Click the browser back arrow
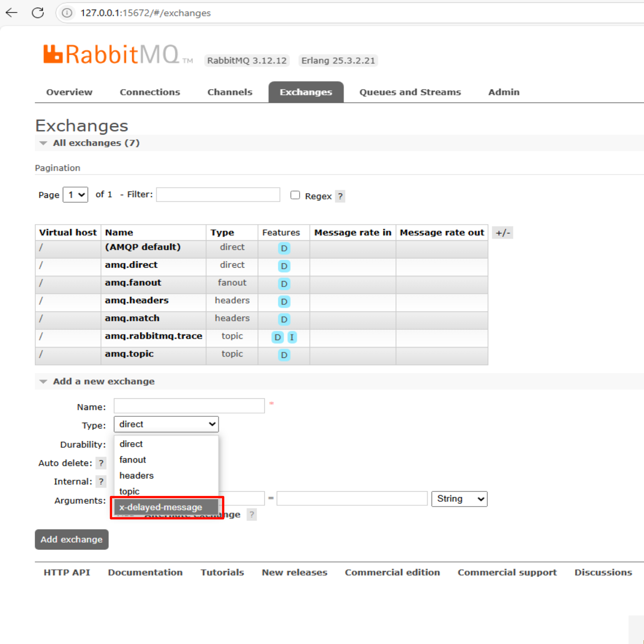 point(12,13)
